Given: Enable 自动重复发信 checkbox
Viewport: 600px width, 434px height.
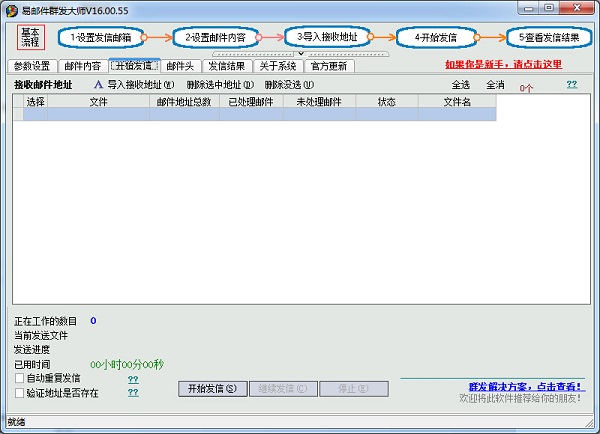Looking at the screenshot, I should point(20,379).
